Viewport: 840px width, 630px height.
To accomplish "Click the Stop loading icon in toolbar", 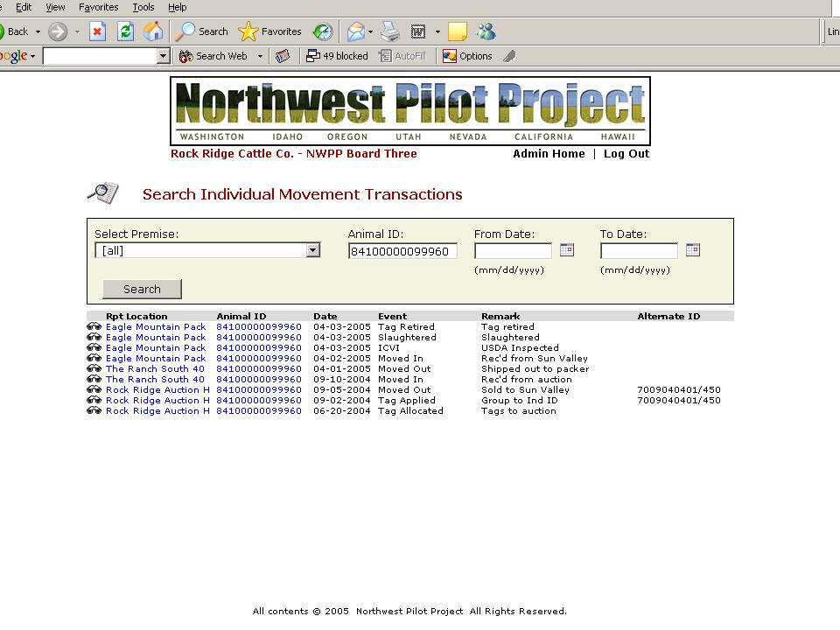I will click(x=97, y=31).
